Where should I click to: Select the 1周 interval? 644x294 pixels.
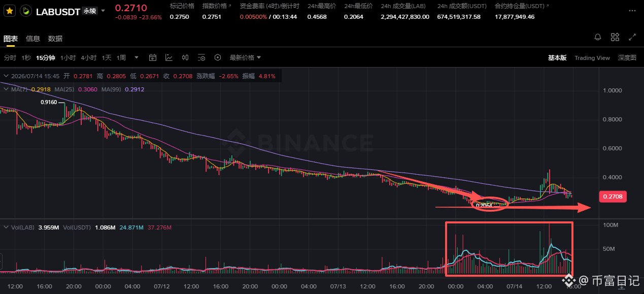click(121, 58)
